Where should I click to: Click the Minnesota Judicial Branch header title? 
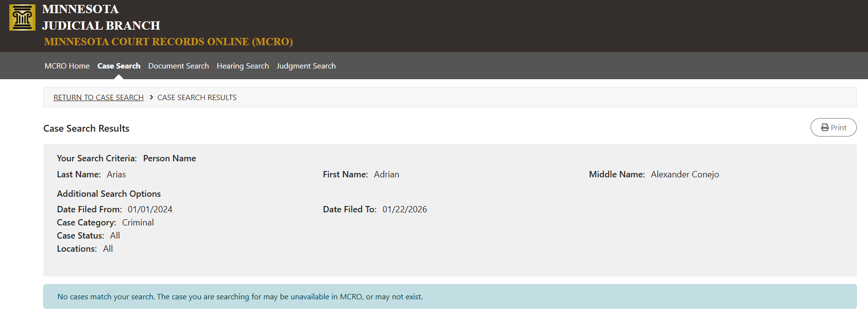pos(101,17)
